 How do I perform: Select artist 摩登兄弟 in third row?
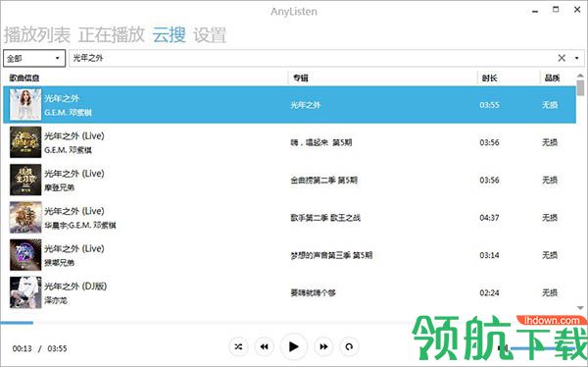pyautogui.click(x=59, y=187)
